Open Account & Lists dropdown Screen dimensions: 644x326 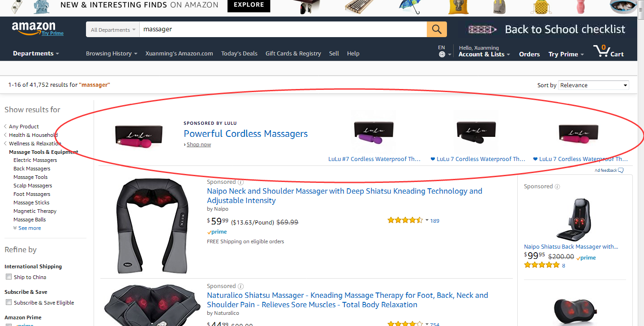point(485,54)
